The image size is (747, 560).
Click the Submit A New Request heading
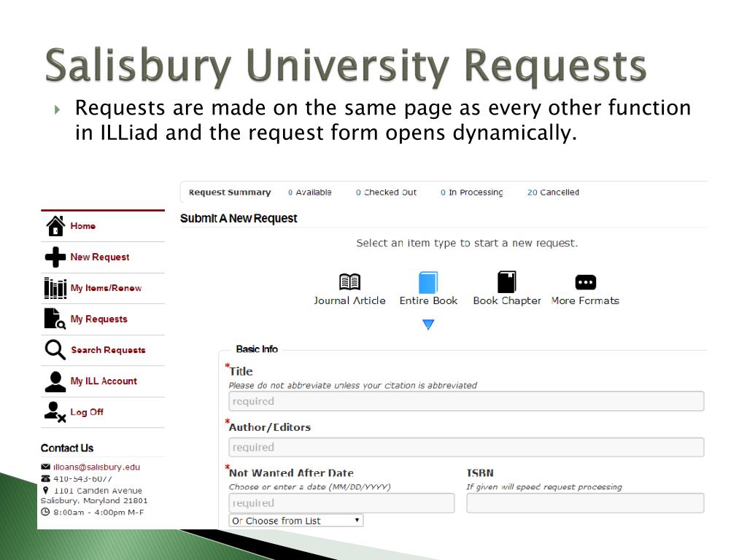[x=239, y=219]
